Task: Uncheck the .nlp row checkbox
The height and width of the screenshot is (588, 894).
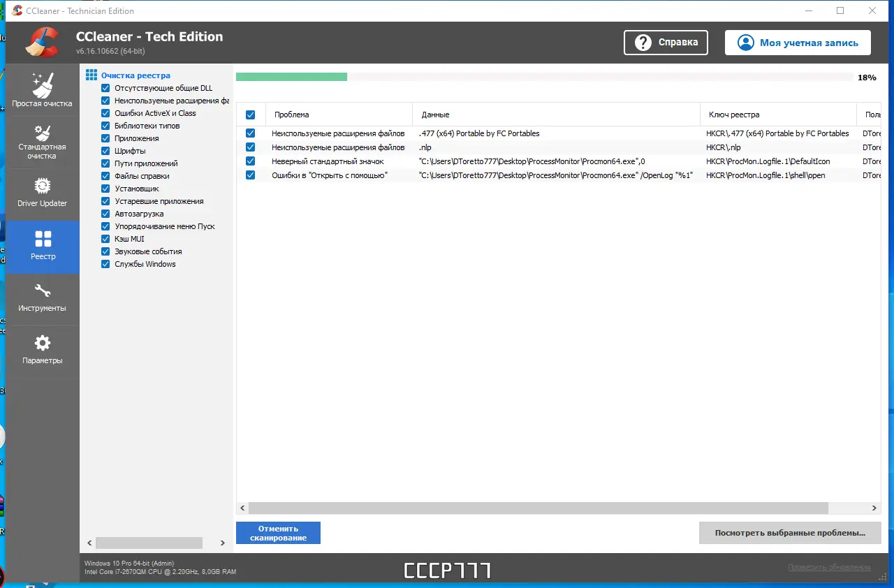Action: [251, 147]
